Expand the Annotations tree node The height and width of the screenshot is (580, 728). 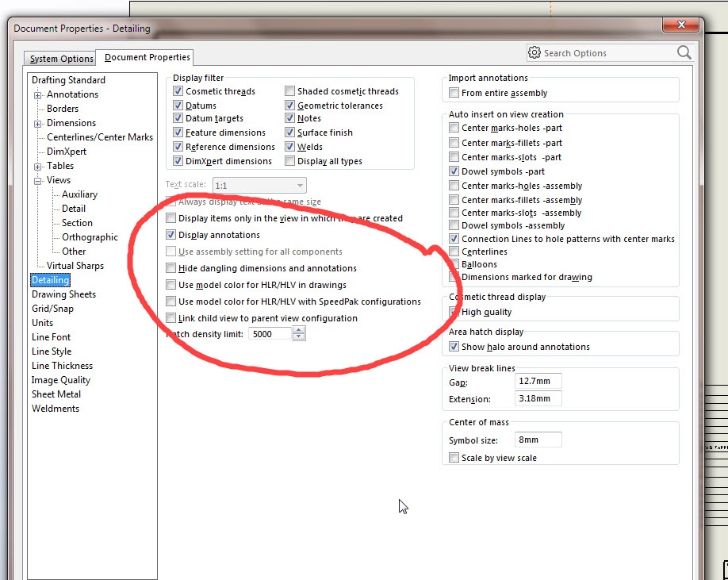[x=37, y=95]
